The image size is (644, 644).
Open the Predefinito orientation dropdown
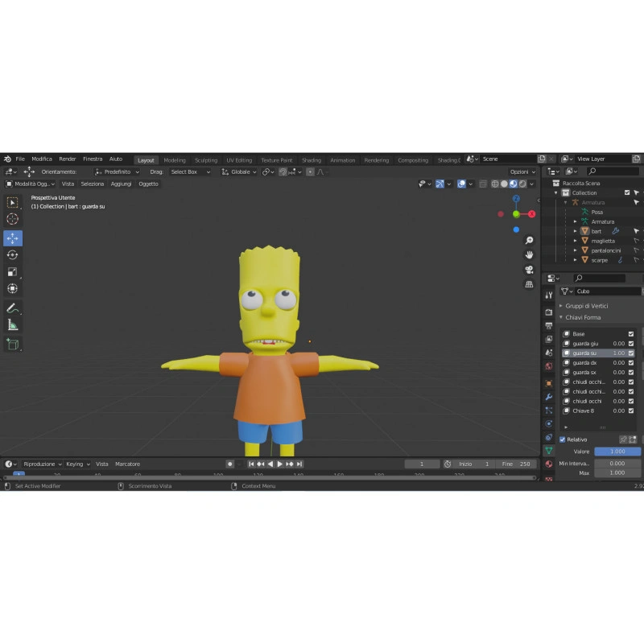click(x=117, y=172)
